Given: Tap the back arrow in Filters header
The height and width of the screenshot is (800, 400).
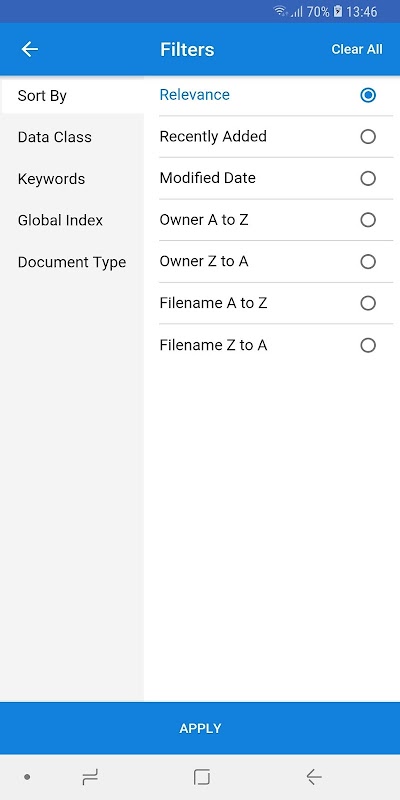Looking at the screenshot, I should [x=30, y=49].
